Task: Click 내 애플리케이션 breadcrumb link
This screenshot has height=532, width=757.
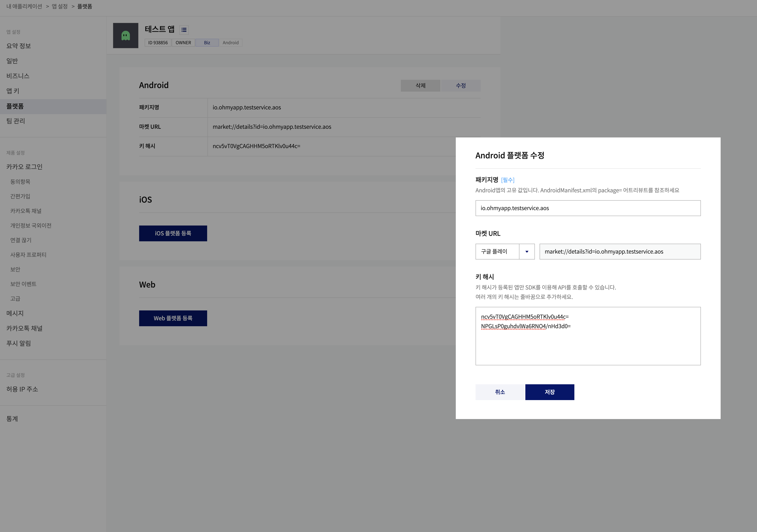Action: tap(24, 7)
